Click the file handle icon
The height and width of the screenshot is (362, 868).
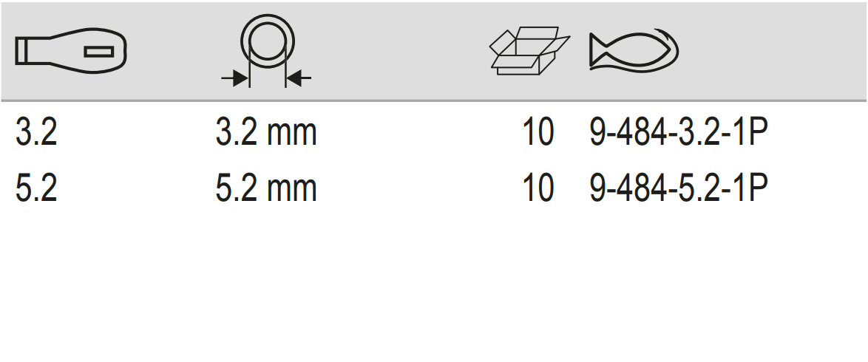click(71, 52)
